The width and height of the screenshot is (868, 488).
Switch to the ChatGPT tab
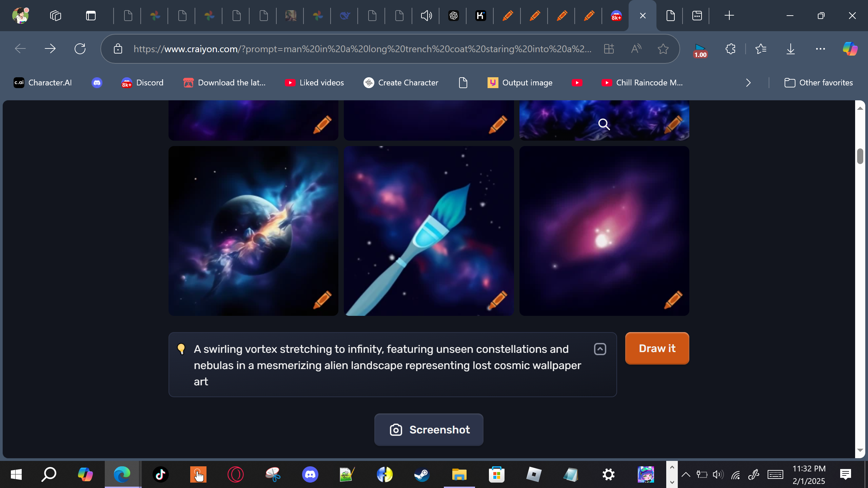(453, 16)
